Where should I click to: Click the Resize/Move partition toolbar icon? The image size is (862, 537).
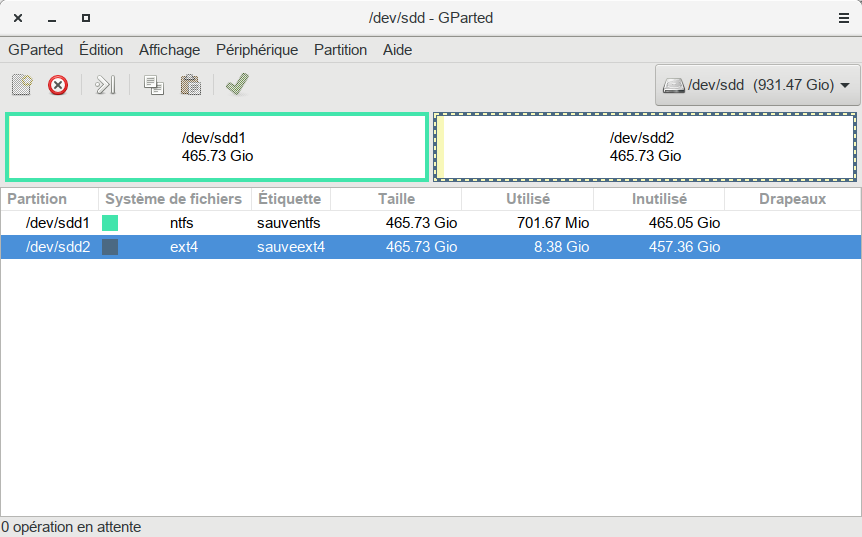pyautogui.click(x=106, y=85)
